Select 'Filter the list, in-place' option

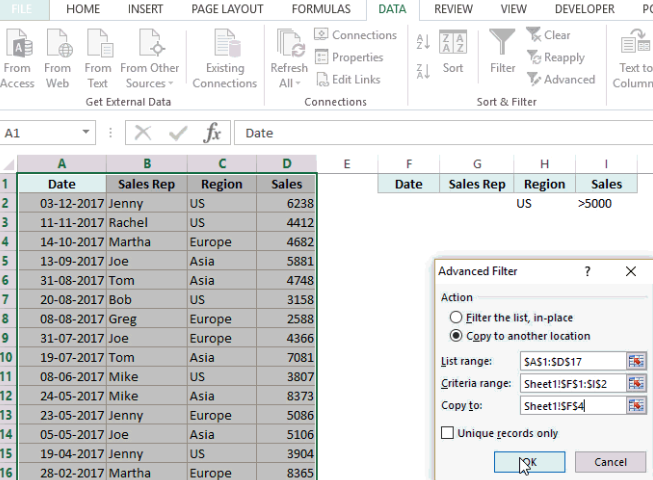pos(456,317)
